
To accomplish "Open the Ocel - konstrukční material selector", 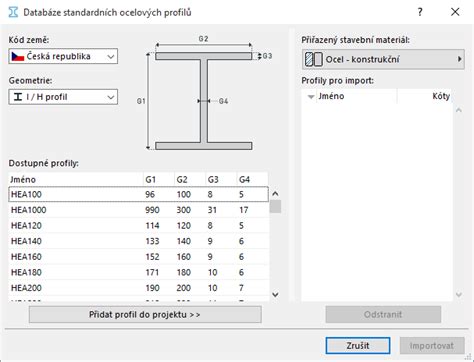I will point(383,59).
